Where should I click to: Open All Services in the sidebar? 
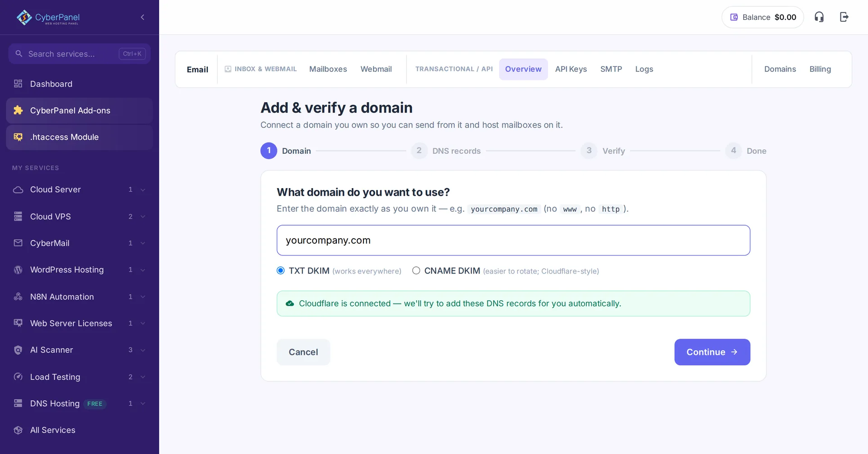click(x=80, y=430)
